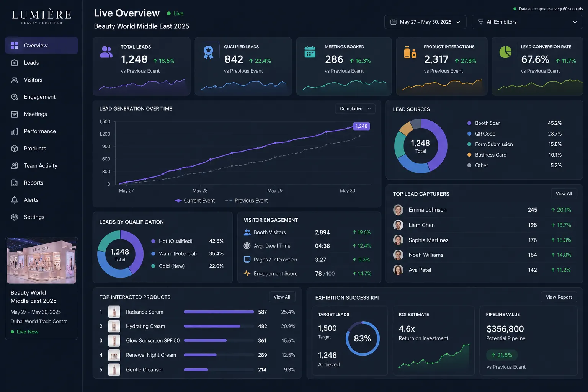Click Liam Chen's name in capturers list
588x392 pixels.
(421, 225)
